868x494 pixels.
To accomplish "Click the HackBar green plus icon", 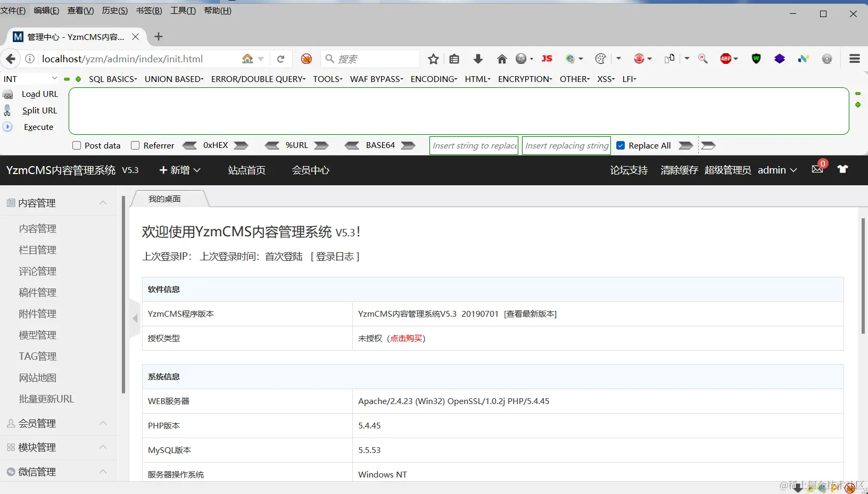I will pyautogui.click(x=78, y=79).
